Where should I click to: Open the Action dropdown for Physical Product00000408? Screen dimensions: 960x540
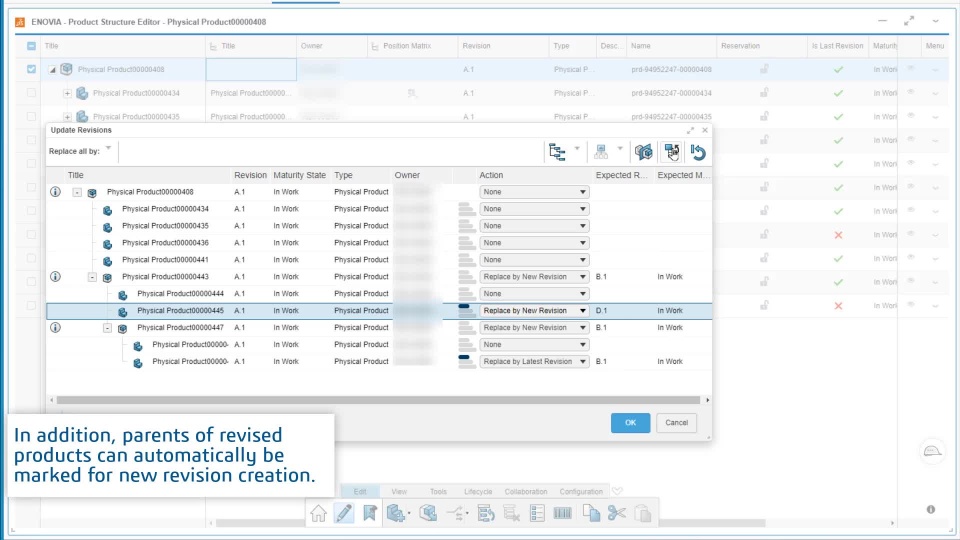click(x=534, y=192)
